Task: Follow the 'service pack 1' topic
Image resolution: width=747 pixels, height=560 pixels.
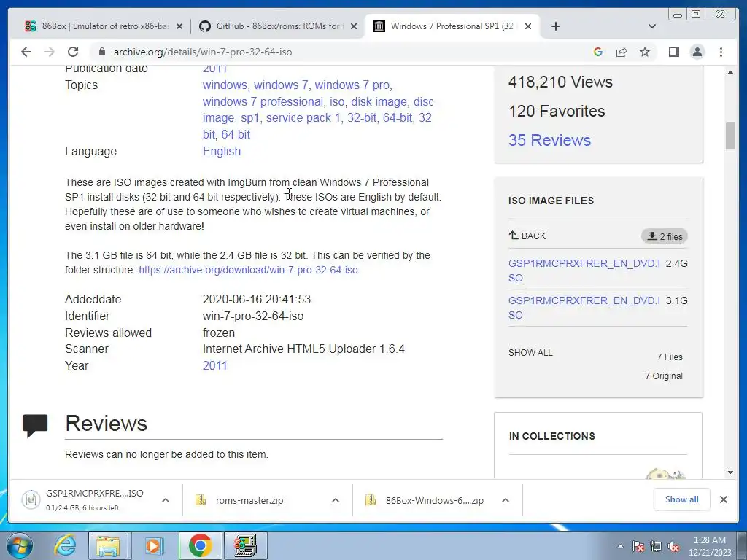Action: click(x=303, y=117)
